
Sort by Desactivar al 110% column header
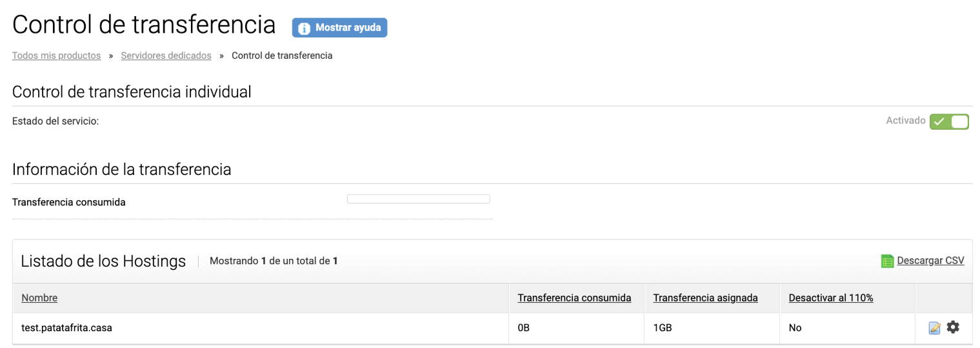pyautogui.click(x=831, y=298)
